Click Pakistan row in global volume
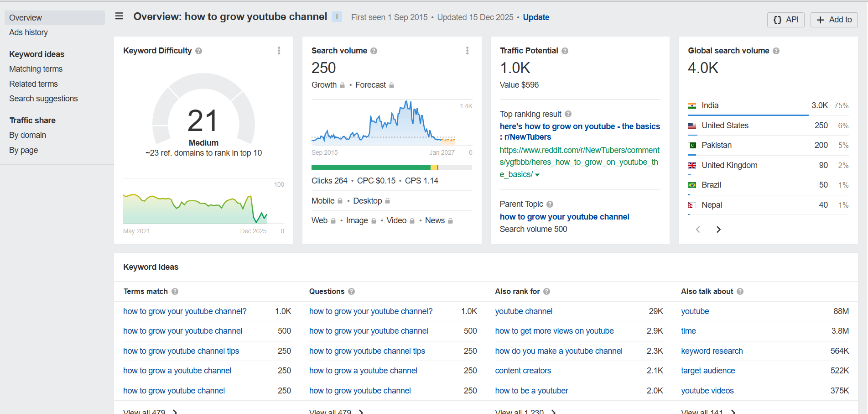 pos(768,145)
